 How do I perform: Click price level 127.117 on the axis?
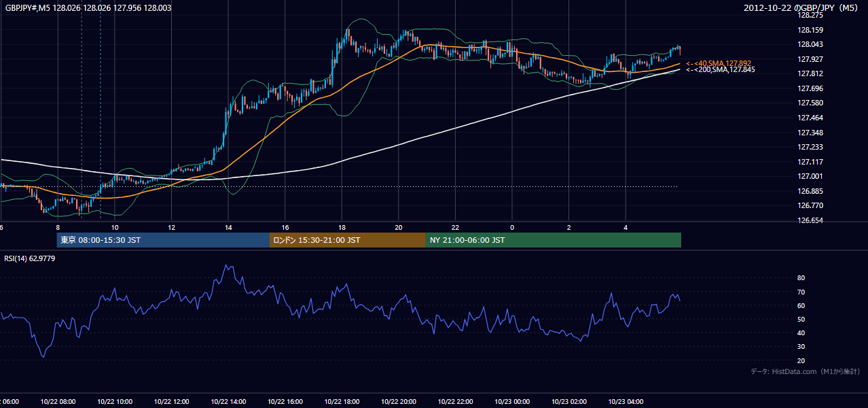[x=811, y=162]
